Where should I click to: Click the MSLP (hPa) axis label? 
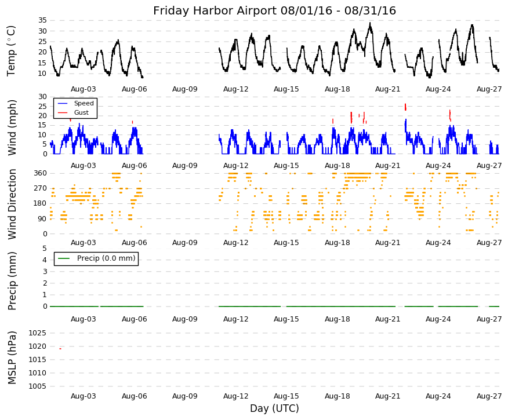pyautogui.click(x=12, y=357)
